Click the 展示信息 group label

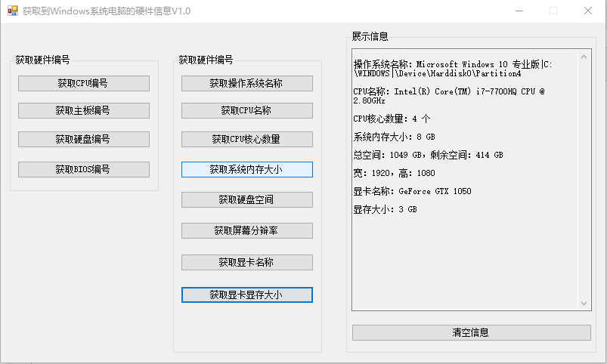coord(370,36)
